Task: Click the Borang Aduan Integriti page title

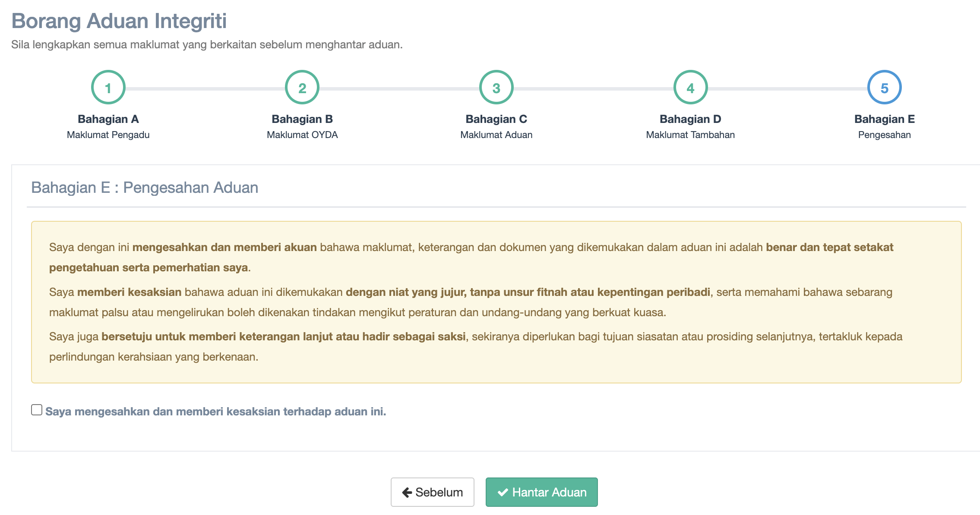Action: [x=119, y=21]
